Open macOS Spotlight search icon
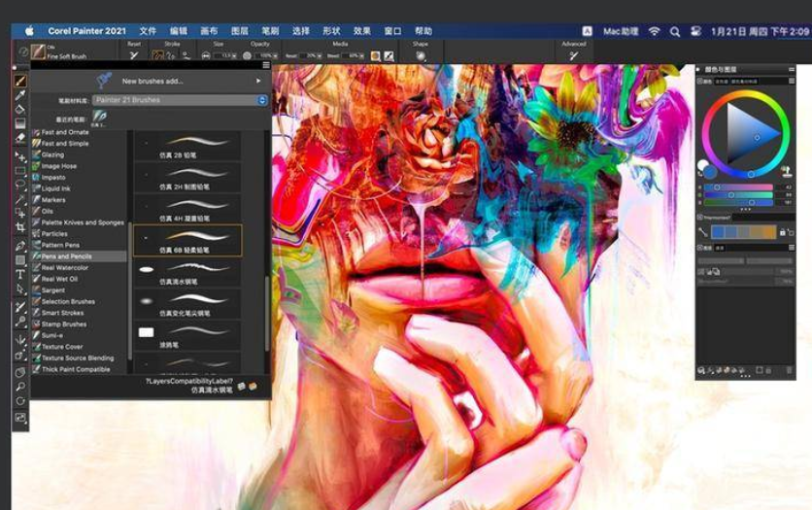812x510 pixels. pyautogui.click(x=675, y=32)
